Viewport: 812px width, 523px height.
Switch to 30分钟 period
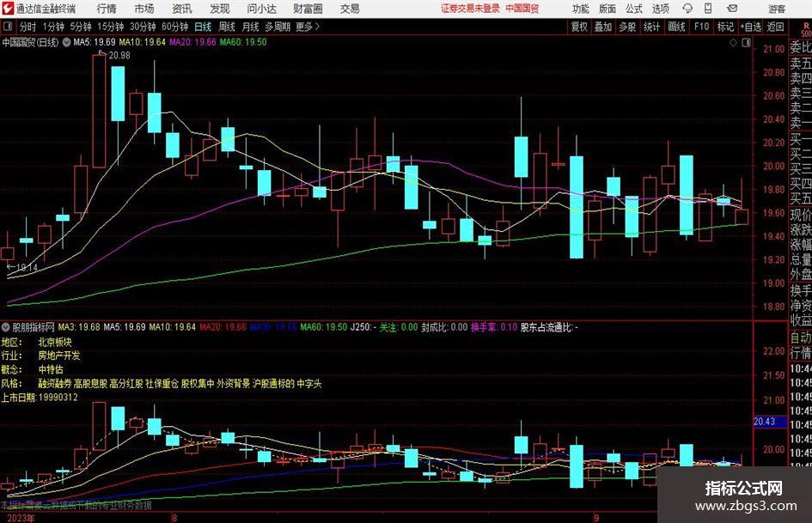(x=143, y=27)
